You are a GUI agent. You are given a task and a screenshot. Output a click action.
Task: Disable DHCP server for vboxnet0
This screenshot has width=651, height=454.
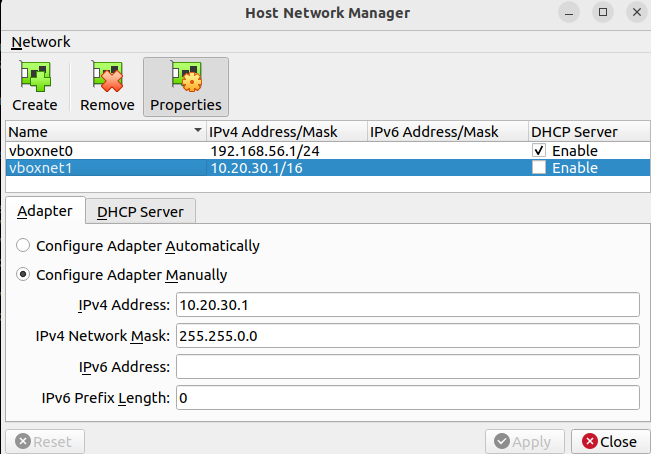pyautogui.click(x=540, y=150)
